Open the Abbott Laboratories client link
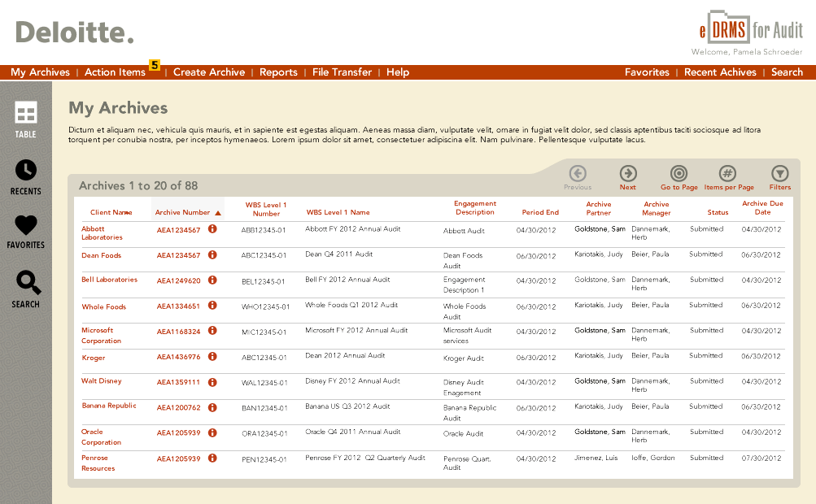Viewport: 816px width, 504px height. 102,233
